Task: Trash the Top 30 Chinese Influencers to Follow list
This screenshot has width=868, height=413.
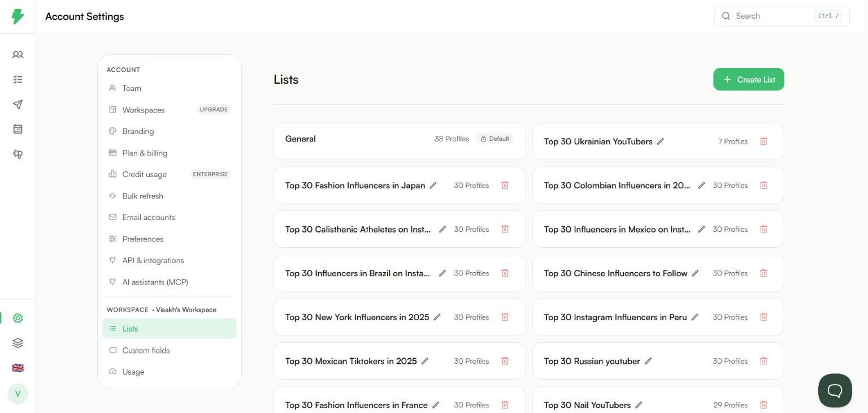Action: [763, 273]
